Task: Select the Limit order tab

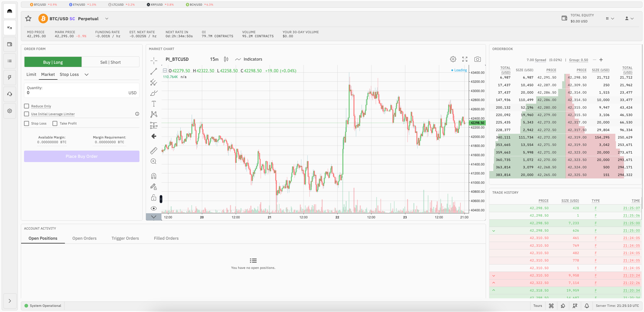Action: (31, 75)
